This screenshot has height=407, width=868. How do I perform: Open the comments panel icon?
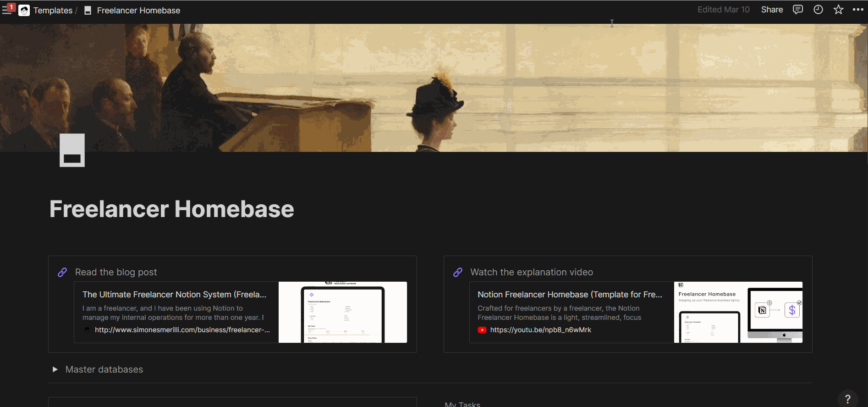tap(798, 10)
